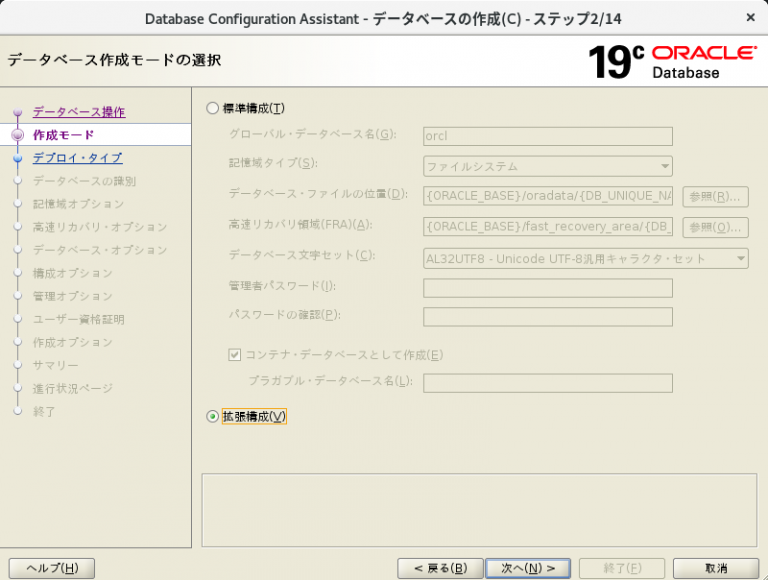Click the グローバル・データベース名 text field
The height and width of the screenshot is (580, 768).
tap(547, 136)
